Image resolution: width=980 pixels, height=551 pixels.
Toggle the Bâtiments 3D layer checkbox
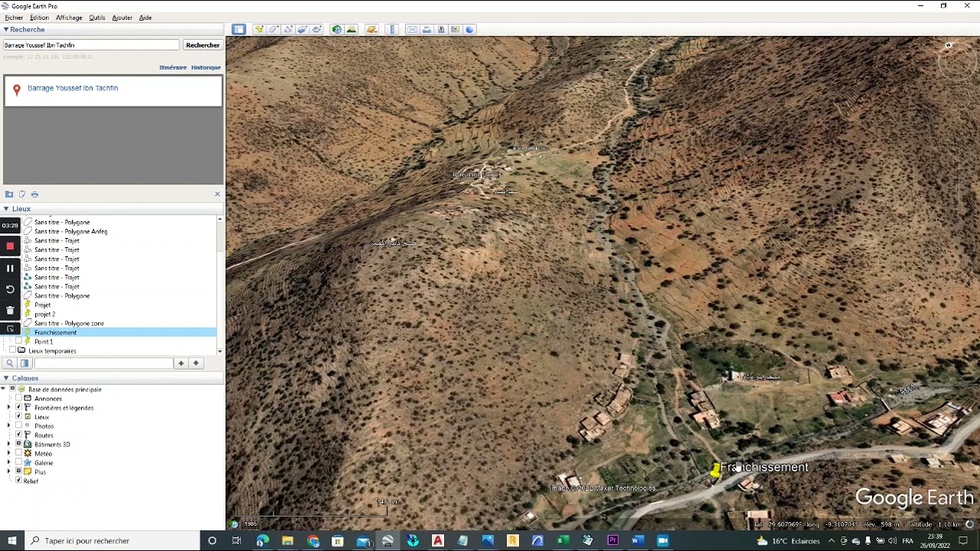[18, 444]
